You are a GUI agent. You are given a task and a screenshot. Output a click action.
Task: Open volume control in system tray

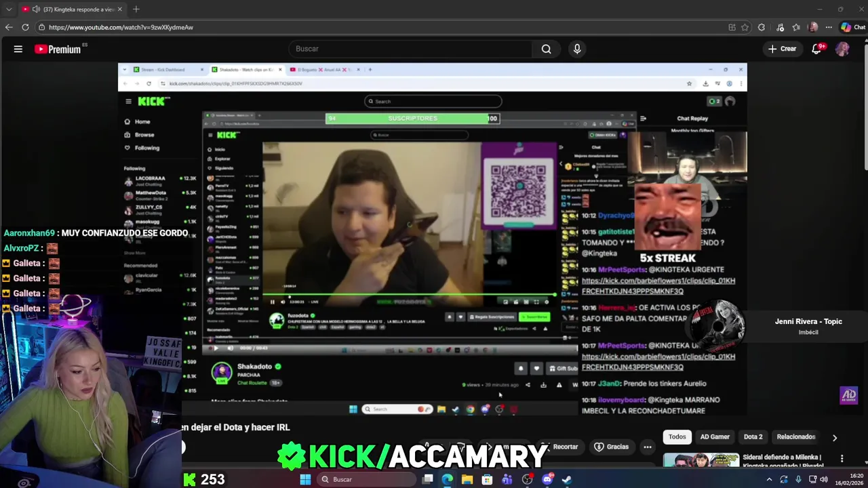point(824,479)
